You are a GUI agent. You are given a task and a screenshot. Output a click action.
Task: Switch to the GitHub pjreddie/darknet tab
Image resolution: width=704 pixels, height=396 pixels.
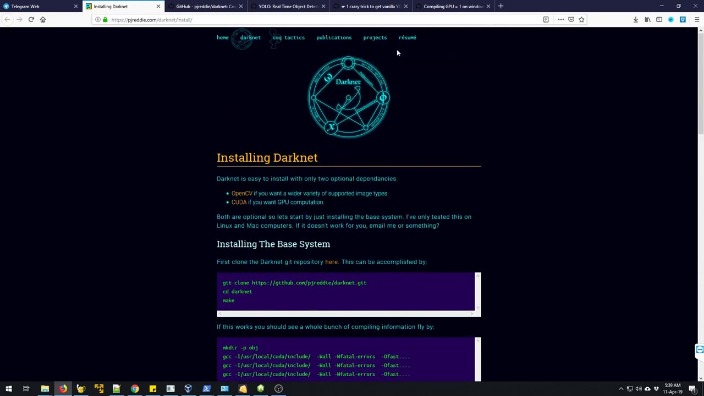point(206,6)
